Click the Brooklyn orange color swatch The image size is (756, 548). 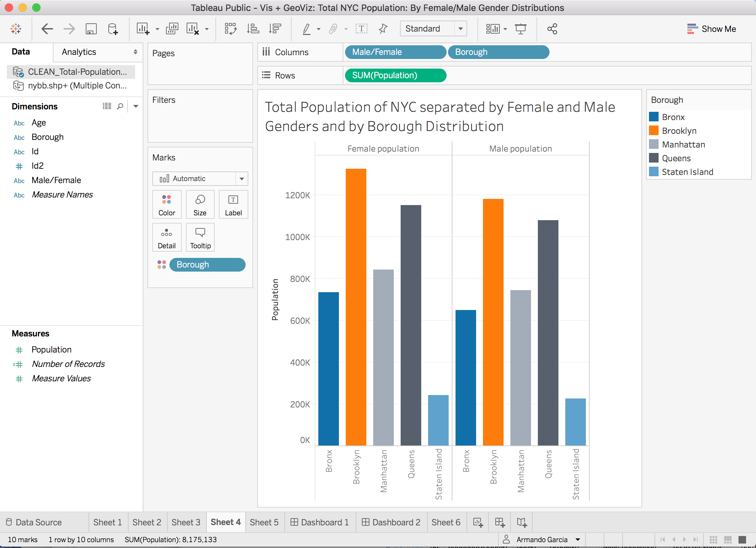(x=653, y=131)
